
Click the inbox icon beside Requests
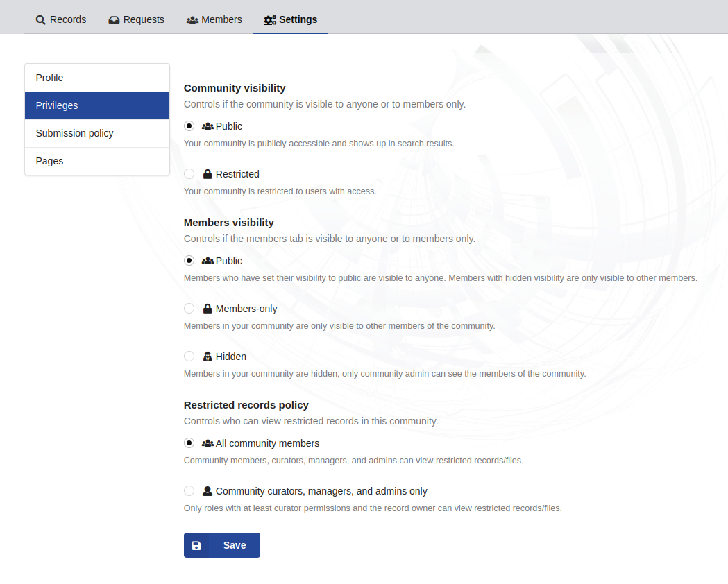tap(114, 20)
